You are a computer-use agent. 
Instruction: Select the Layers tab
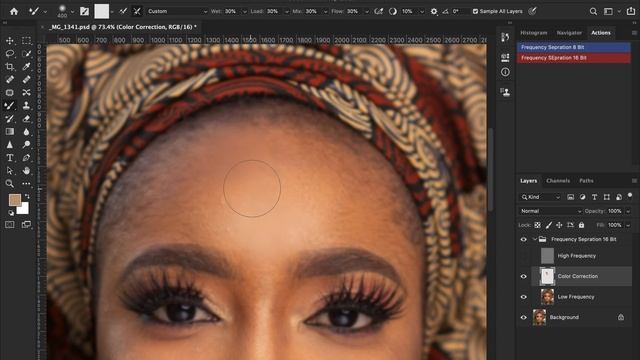click(x=529, y=181)
